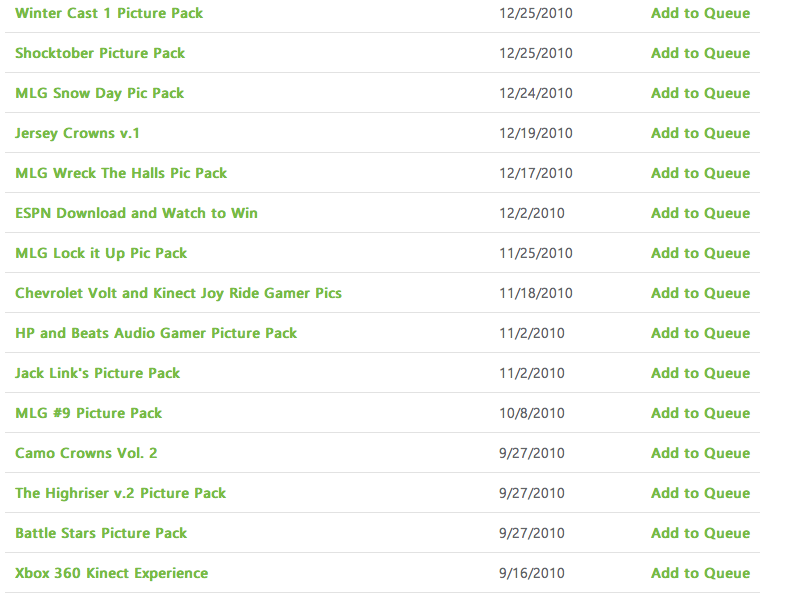
Task: Add Jersey Crowns v.1 to queue
Action: pos(700,133)
